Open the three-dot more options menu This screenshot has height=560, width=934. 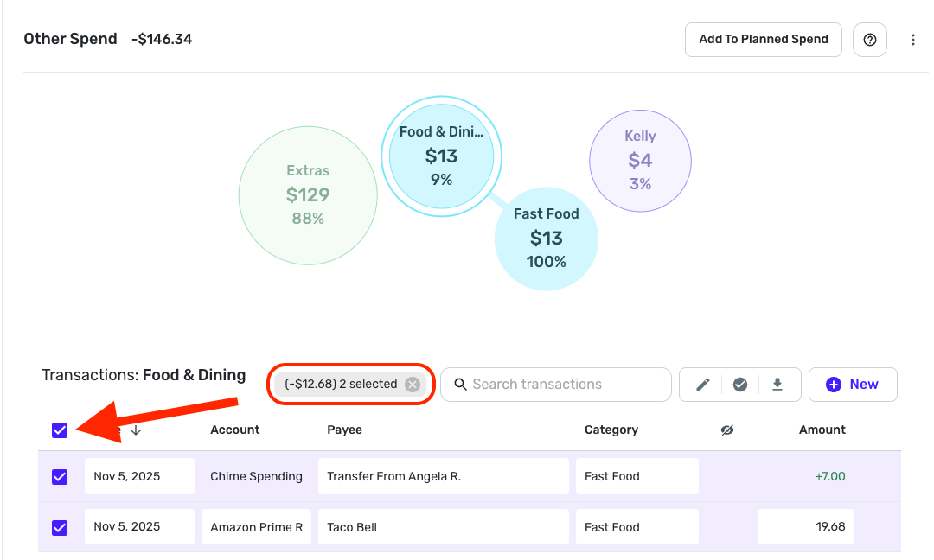tap(913, 40)
